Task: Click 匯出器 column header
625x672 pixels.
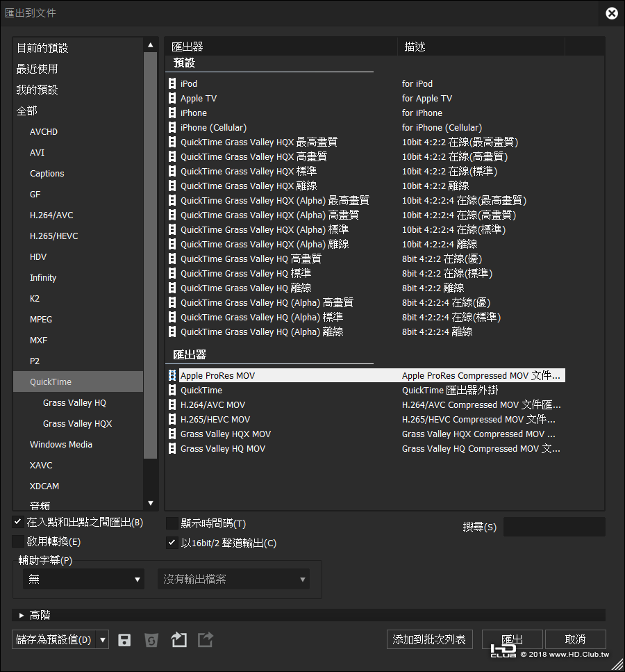Action: click(x=282, y=47)
